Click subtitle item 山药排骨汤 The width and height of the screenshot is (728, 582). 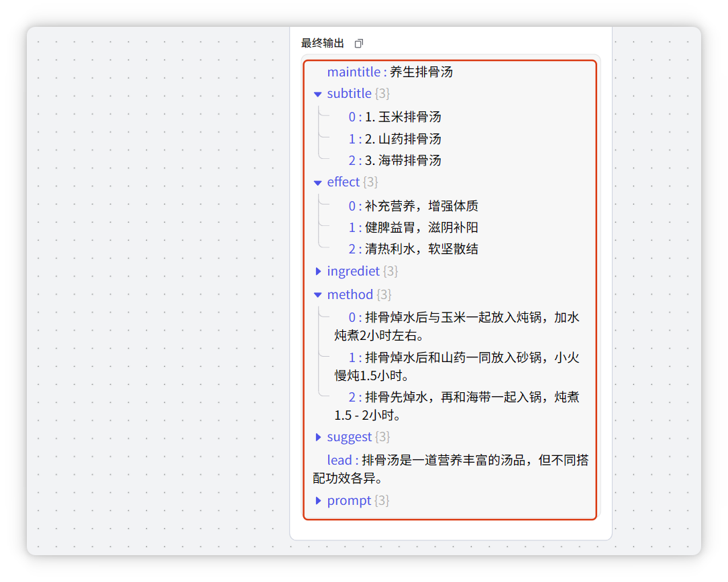click(403, 139)
